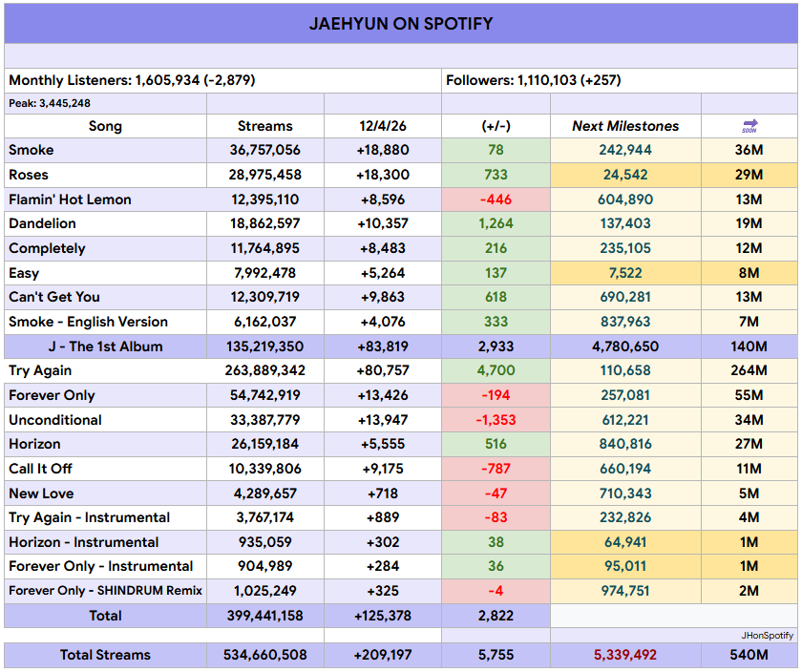Select the 'J - The 1st Album' summary row label

105,346
